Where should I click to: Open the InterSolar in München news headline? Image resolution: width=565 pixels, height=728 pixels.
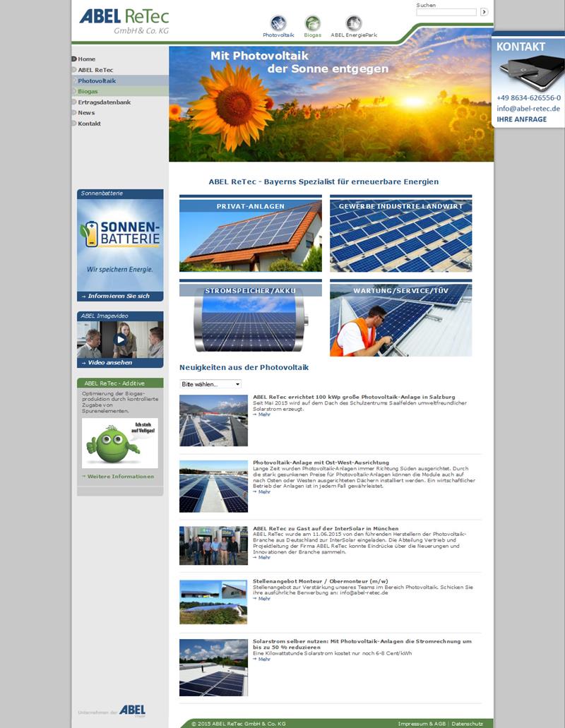click(x=326, y=528)
